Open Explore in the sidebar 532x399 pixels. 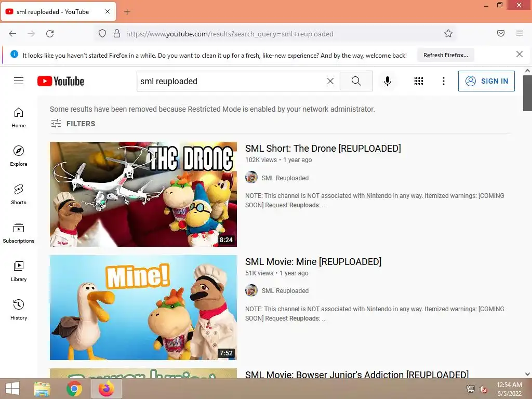click(x=19, y=156)
